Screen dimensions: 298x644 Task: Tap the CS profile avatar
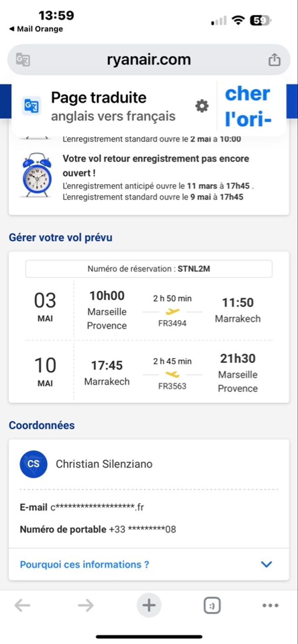point(33,464)
